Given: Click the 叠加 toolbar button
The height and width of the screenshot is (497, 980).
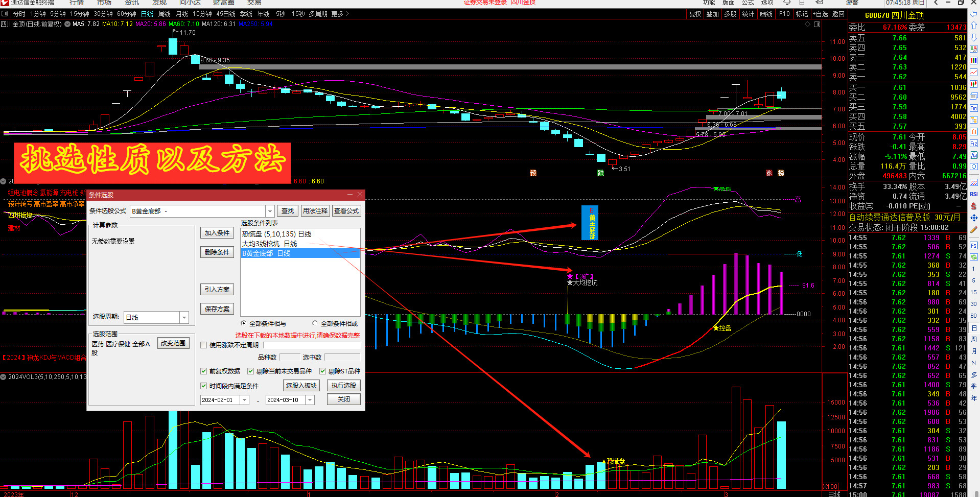Looking at the screenshot, I should [x=713, y=14].
